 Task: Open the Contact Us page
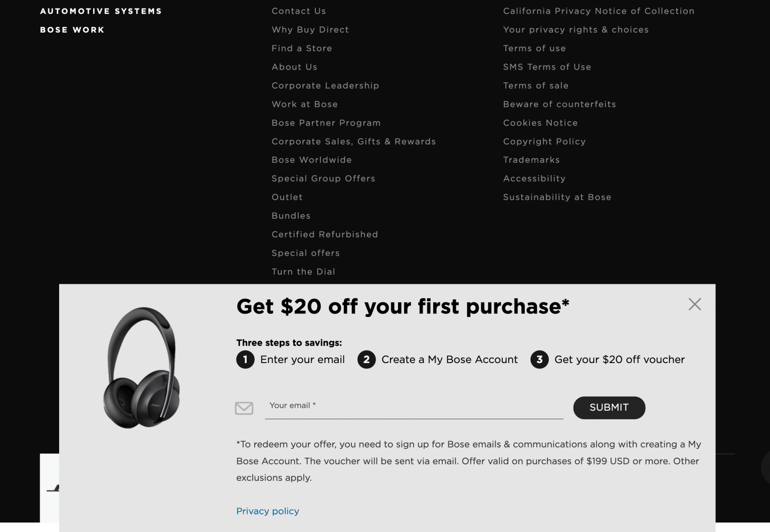pyautogui.click(x=299, y=11)
